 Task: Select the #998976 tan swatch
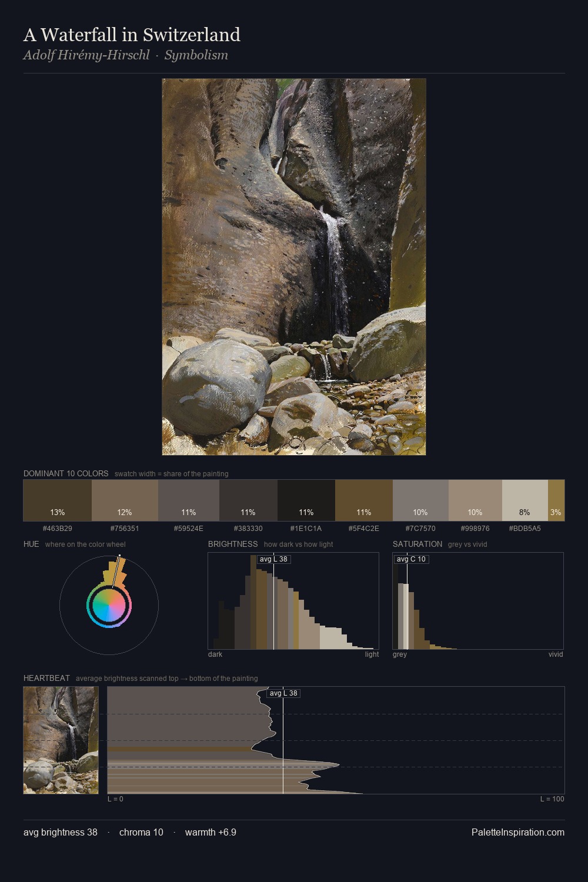475,500
